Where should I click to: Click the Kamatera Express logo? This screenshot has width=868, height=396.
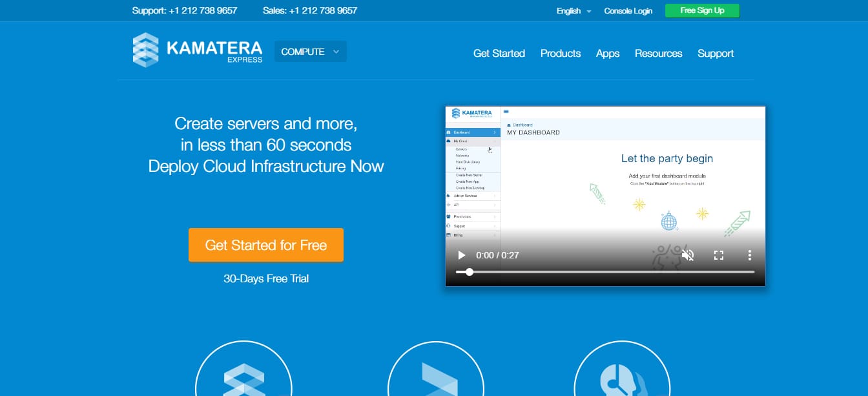[198, 50]
